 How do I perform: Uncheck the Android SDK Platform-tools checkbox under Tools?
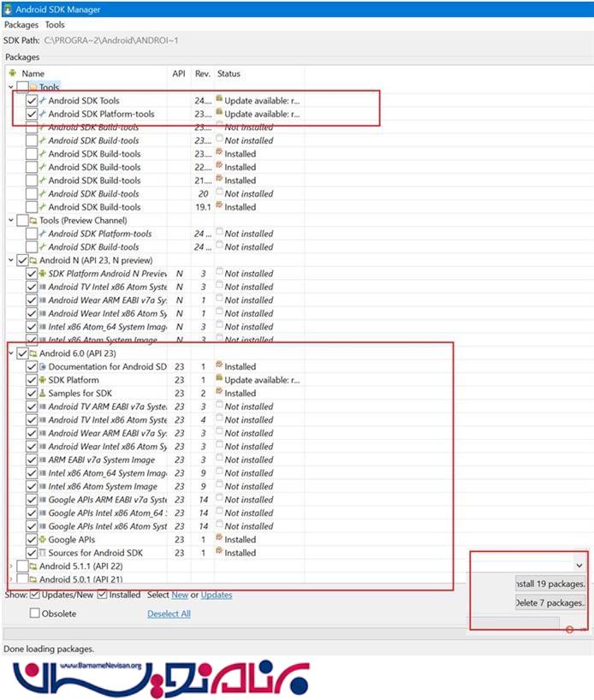(32, 114)
